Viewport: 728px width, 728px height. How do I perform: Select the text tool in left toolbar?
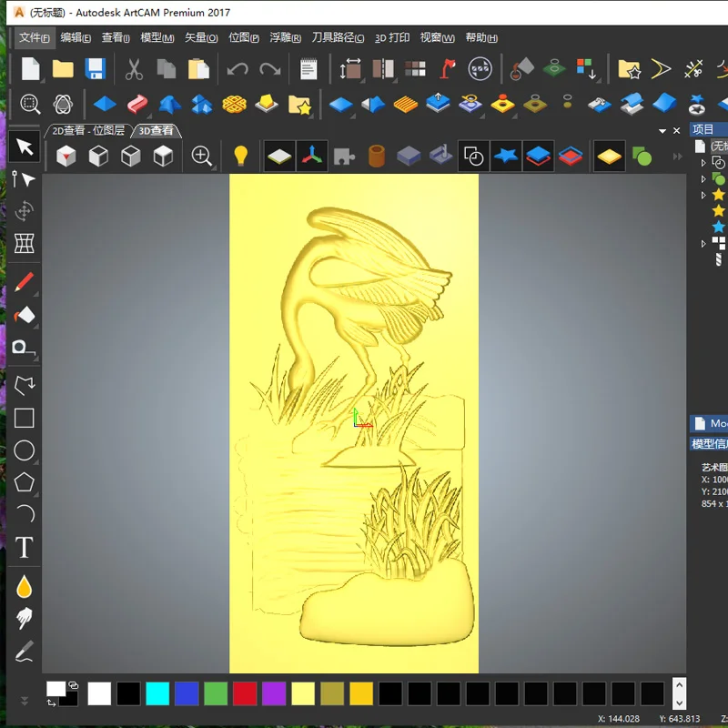(x=24, y=548)
